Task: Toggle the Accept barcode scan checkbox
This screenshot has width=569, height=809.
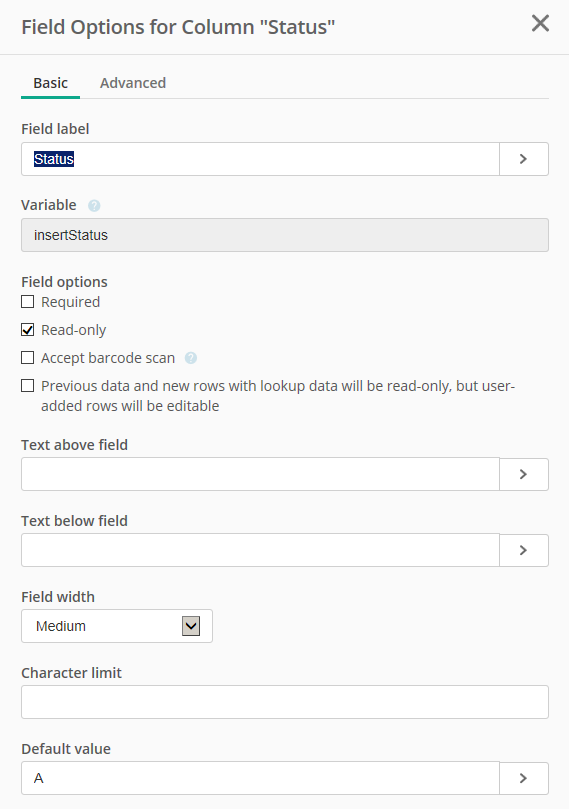Action: pyautogui.click(x=28, y=358)
